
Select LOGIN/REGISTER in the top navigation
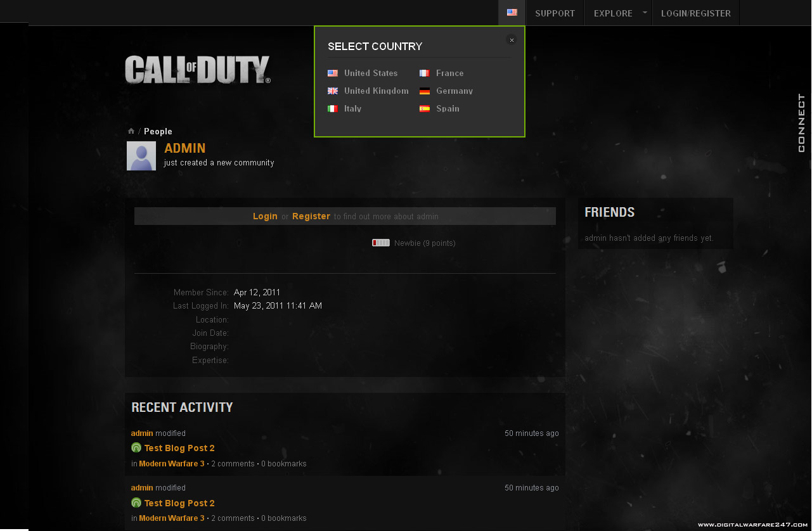pyautogui.click(x=695, y=13)
